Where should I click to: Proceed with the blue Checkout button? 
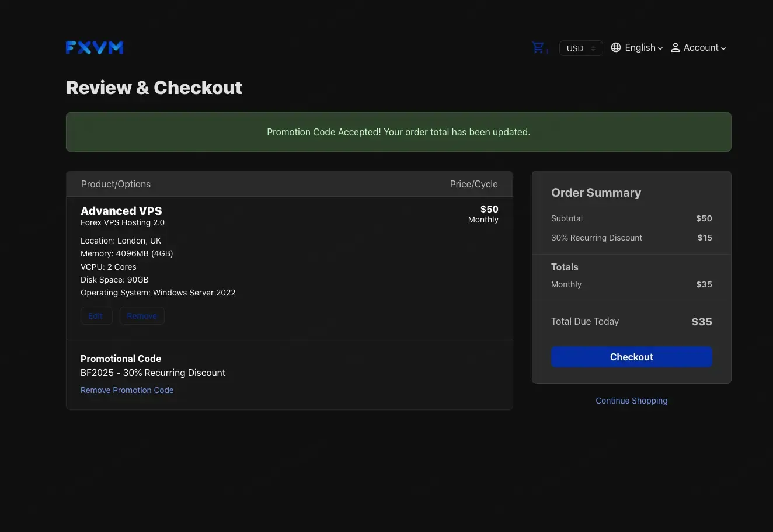click(x=632, y=357)
